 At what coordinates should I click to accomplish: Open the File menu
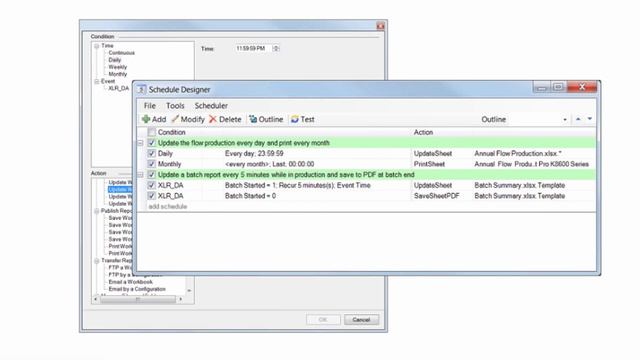[149, 106]
